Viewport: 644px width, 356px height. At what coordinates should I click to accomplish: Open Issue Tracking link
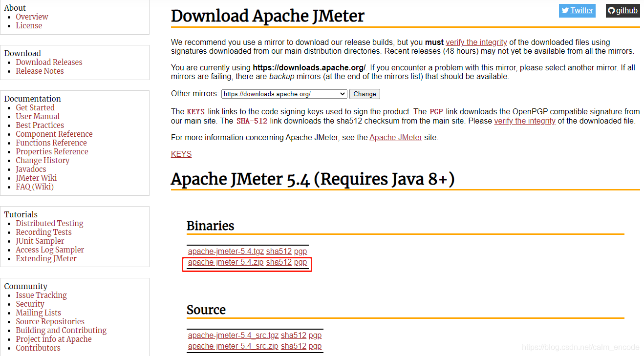coord(41,295)
